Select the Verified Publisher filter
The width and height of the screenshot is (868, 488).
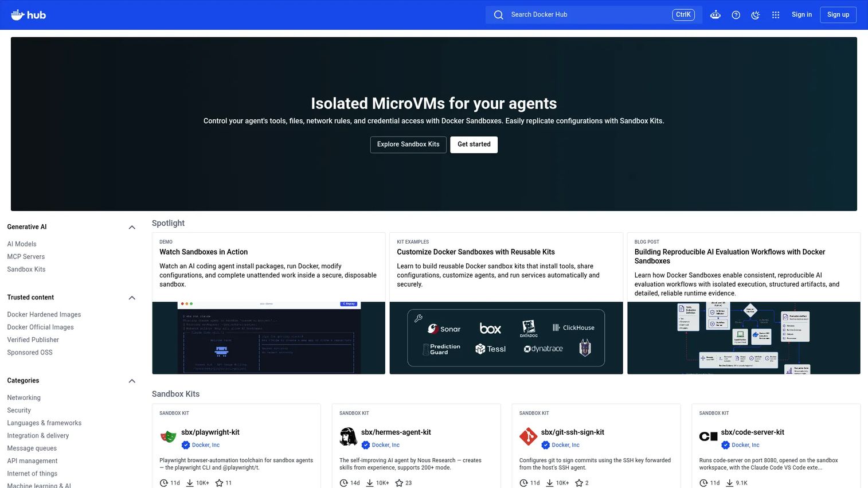click(x=33, y=340)
